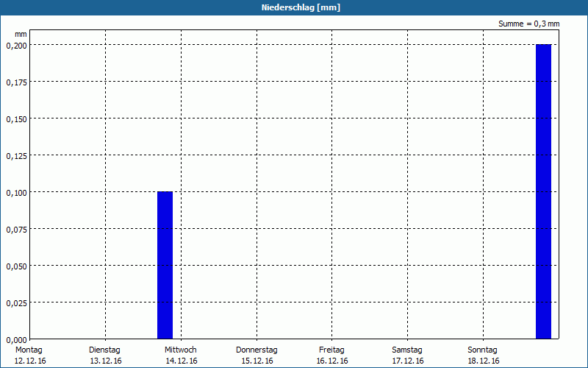This screenshot has height=368, width=588.
Task: Select the blue bar reaching 0,100 mm
Action: click(x=165, y=265)
